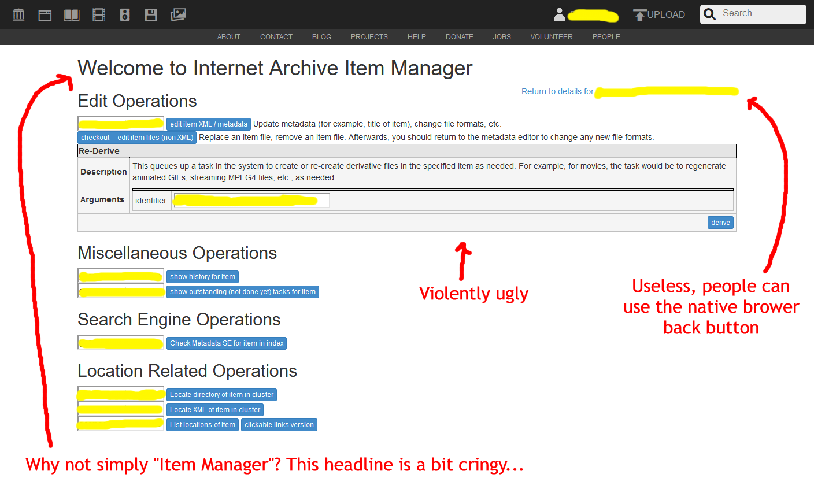814x504 pixels.
Task: Click the 'Search Engine Operations' heading
Action: pos(179,320)
